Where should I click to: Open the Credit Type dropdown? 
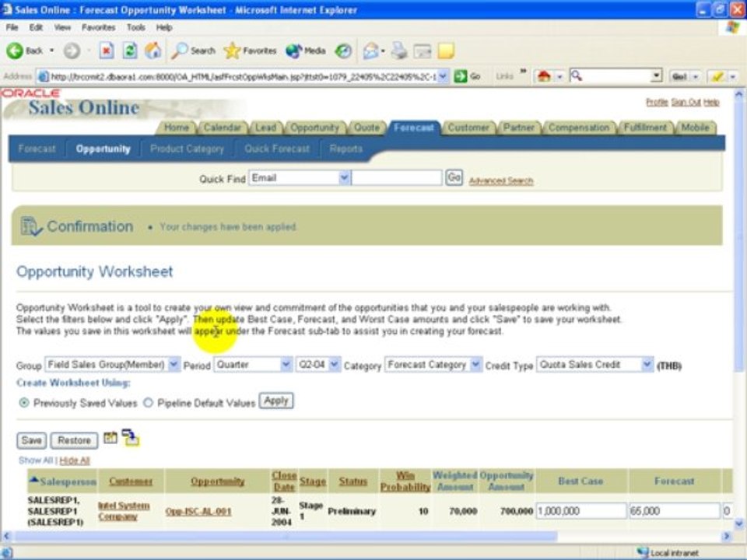[647, 364]
